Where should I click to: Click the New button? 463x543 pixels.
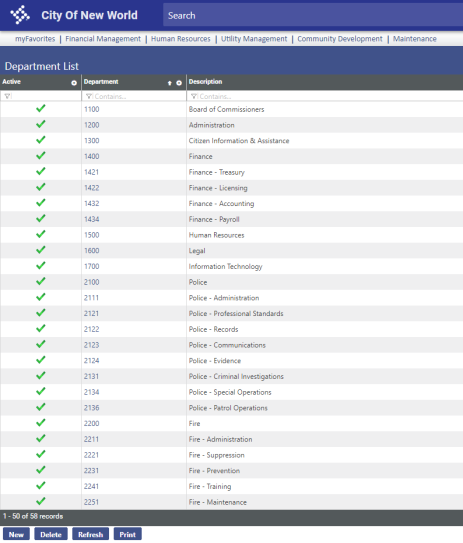click(x=16, y=534)
